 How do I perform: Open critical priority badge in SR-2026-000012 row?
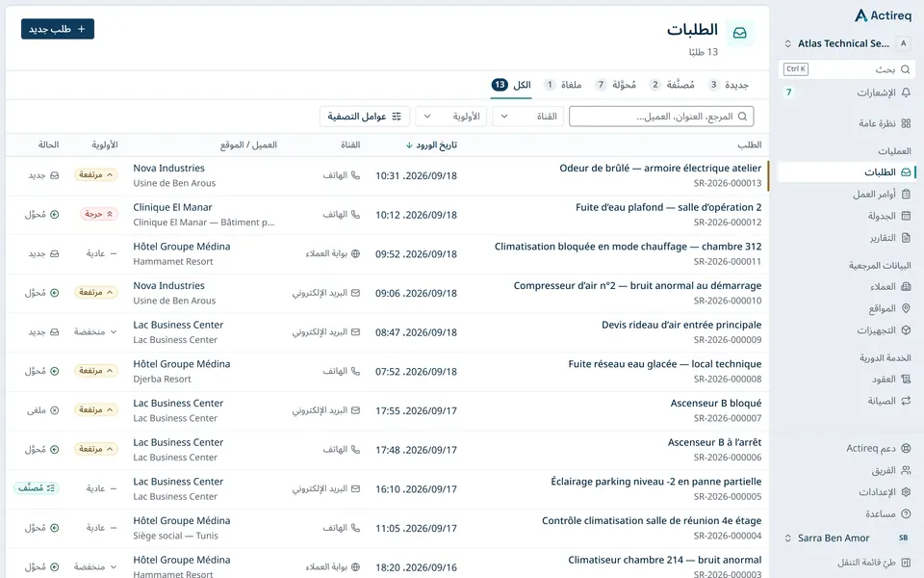(98, 214)
